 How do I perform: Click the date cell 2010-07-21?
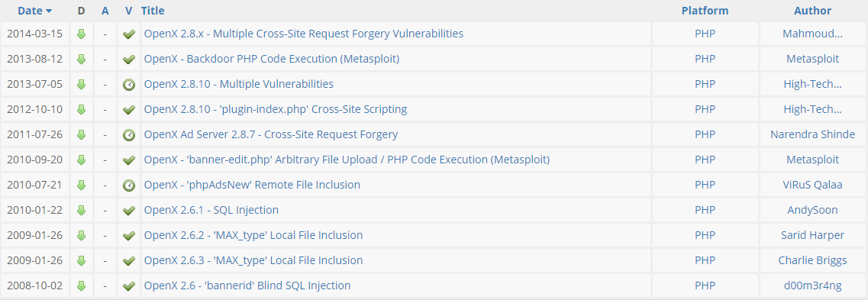[35, 185]
